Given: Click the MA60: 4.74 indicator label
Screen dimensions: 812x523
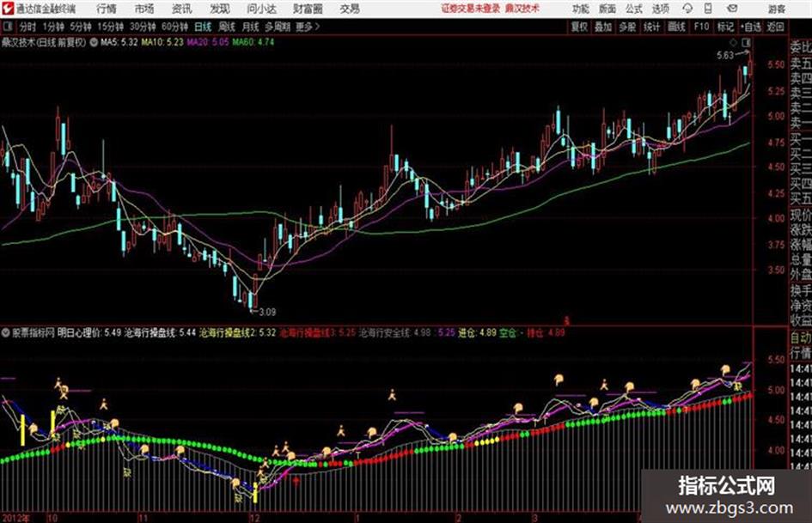Looking at the screenshot, I should [x=253, y=42].
